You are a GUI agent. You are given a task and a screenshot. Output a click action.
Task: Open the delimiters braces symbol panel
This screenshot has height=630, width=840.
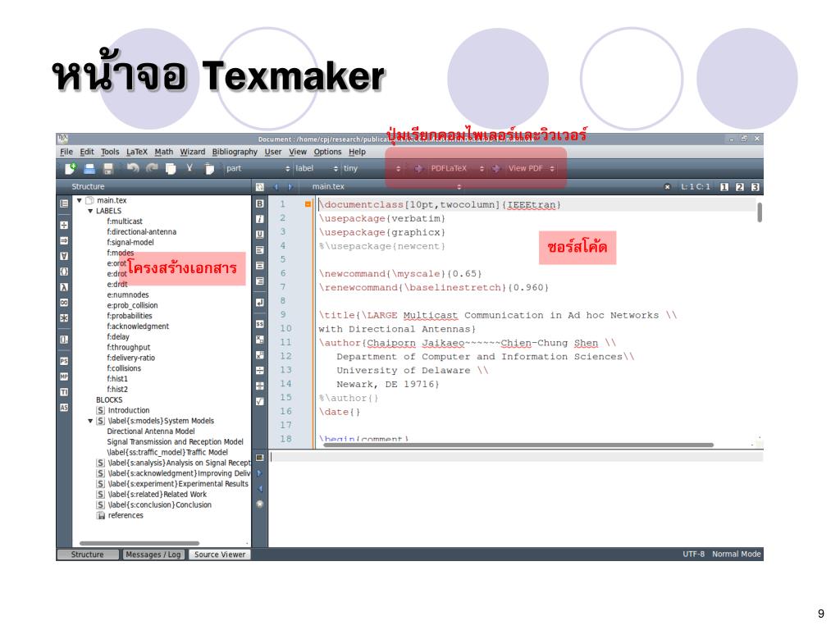64,272
